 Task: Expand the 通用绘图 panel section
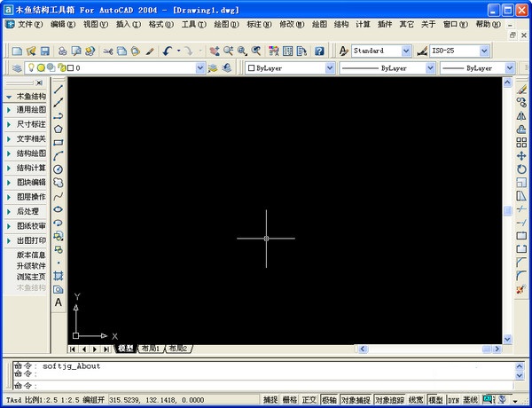pyautogui.click(x=31, y=110)
